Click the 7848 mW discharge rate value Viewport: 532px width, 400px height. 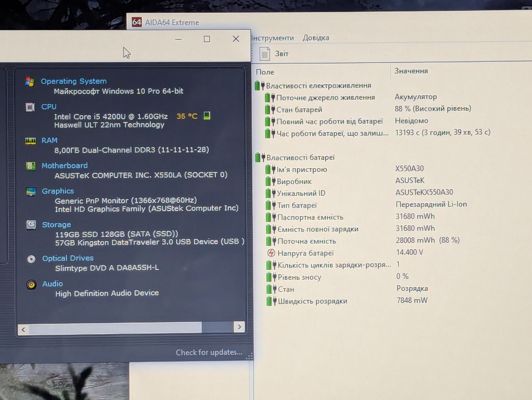(412, 300)
